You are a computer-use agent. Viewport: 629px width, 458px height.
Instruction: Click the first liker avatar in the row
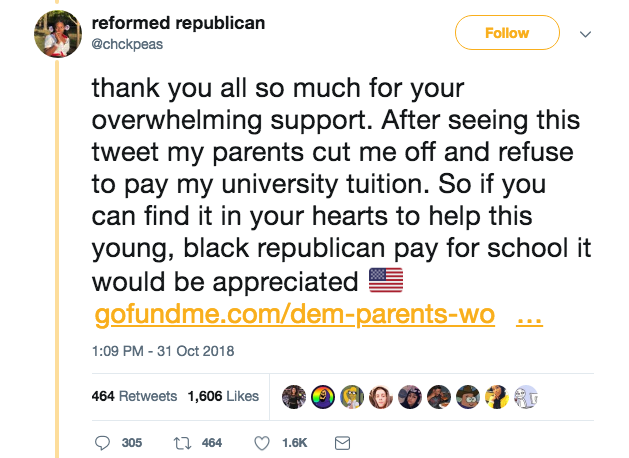click(295, 396)
